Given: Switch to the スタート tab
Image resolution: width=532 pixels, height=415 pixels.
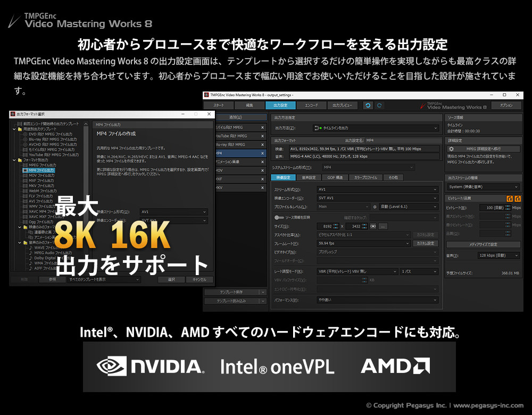Looking at the screenshot, I should [219, 105].
